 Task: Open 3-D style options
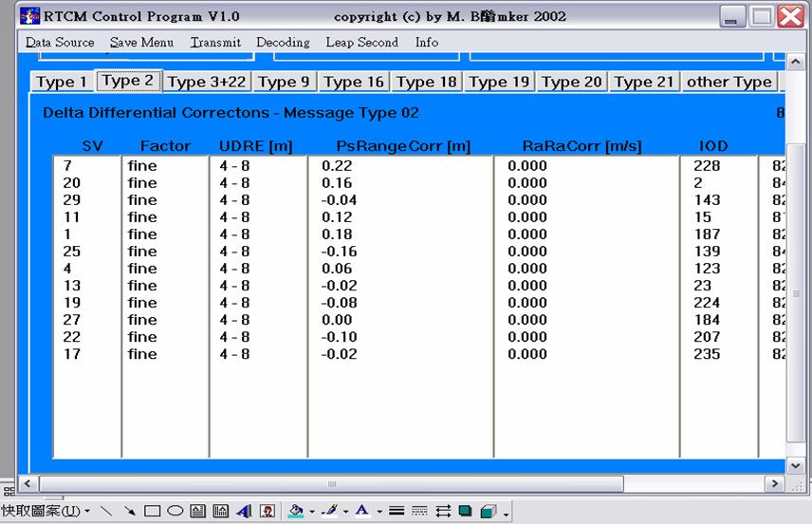click(x=489, y=512)
